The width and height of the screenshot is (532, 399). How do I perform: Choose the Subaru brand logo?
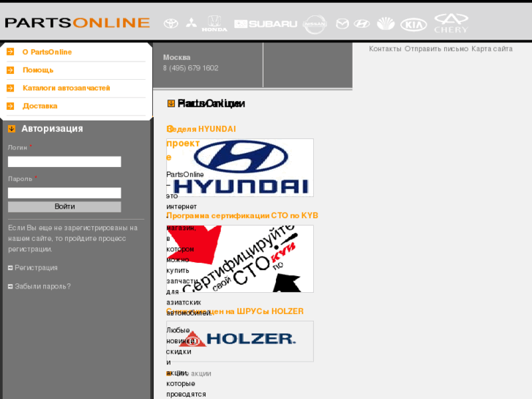(x=266, y=23)
